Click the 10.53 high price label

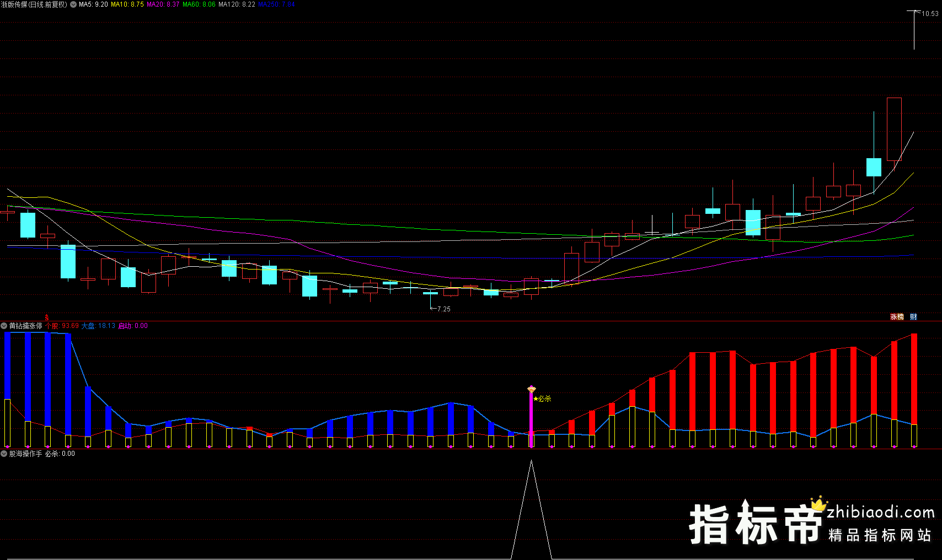[x=929, y=14]
